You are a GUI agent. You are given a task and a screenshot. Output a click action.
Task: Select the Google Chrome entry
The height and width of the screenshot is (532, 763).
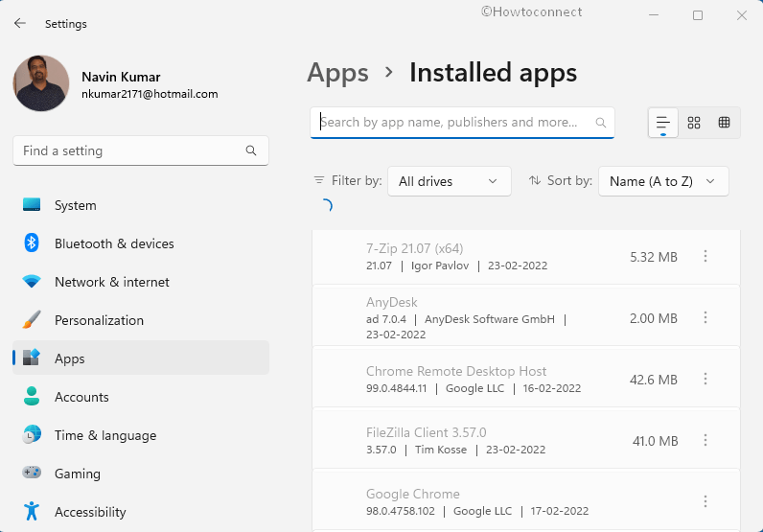click(x=526, y=501)
